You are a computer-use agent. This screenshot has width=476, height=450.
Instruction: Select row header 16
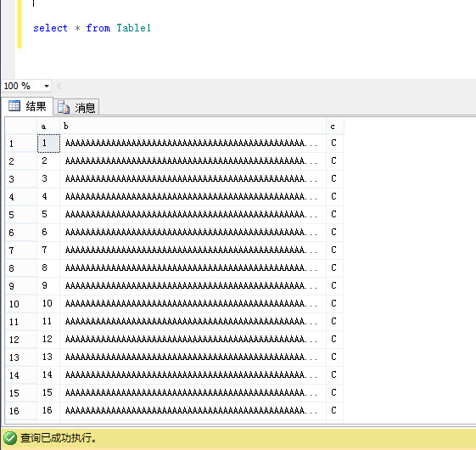[x=21, y=410]
